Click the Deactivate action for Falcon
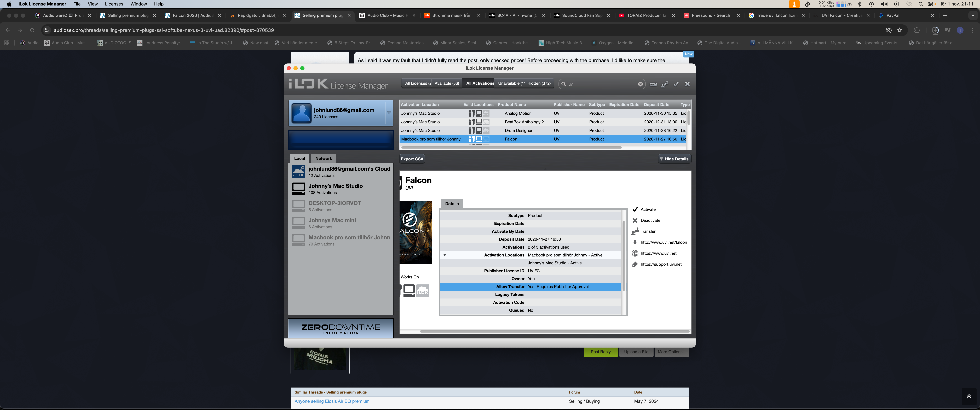The width and height of the screenshot is (980, 410). (x=650, y=220)
